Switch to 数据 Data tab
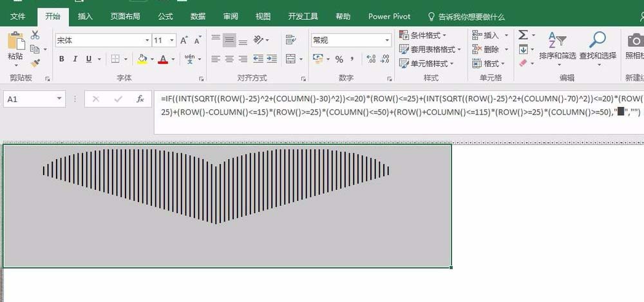Image resolution: width=644 pixels, height=302 pixels. pyautogui.click(x=198, y=17)
